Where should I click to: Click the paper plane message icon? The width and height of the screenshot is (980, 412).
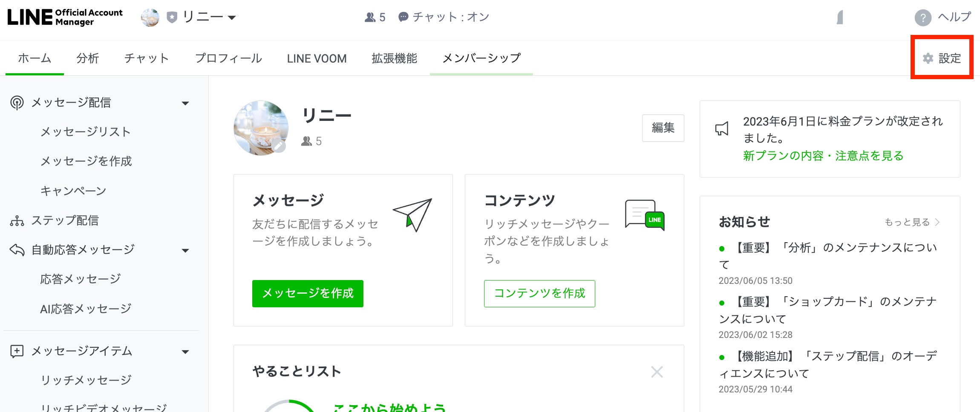pyautogui.click(x=412, y=214)
